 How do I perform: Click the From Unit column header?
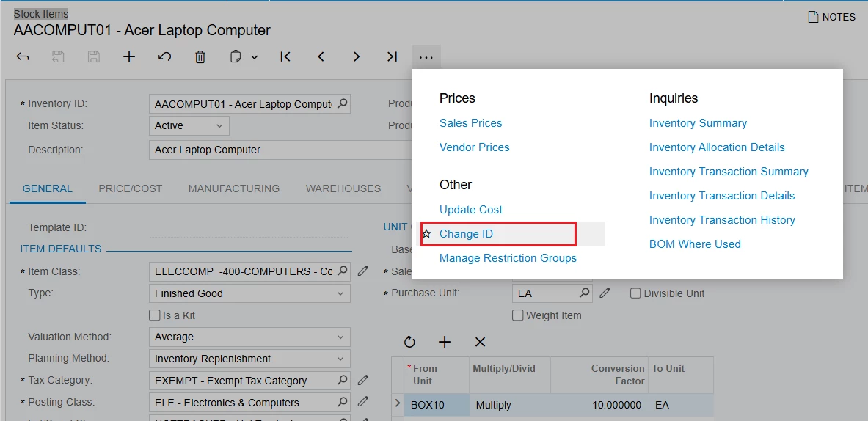click(436, 375)
